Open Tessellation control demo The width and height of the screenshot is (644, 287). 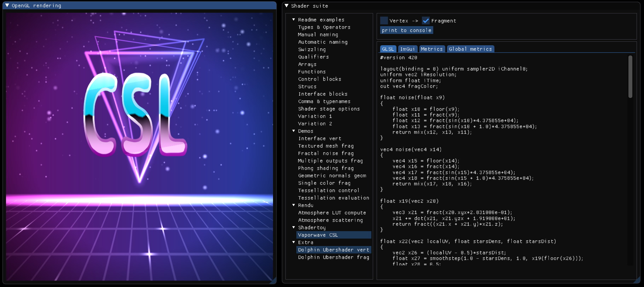pyautogui.click(x=329, y=191)
